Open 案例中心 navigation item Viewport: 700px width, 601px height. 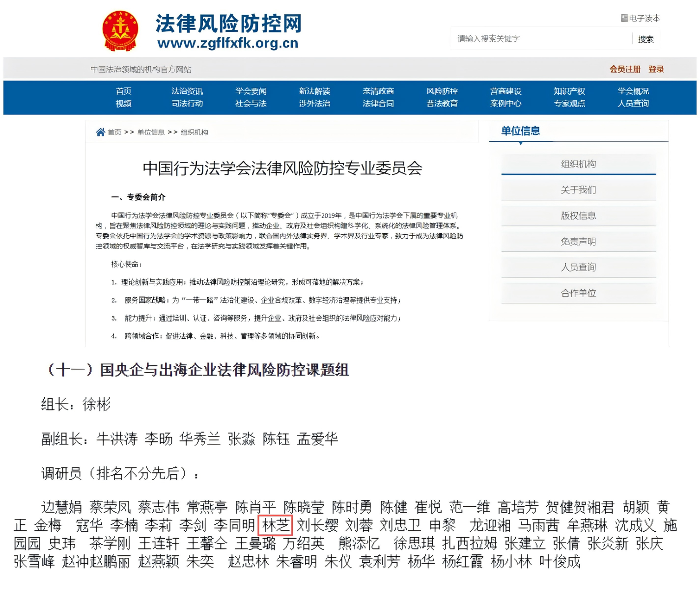tap(506, 104)
